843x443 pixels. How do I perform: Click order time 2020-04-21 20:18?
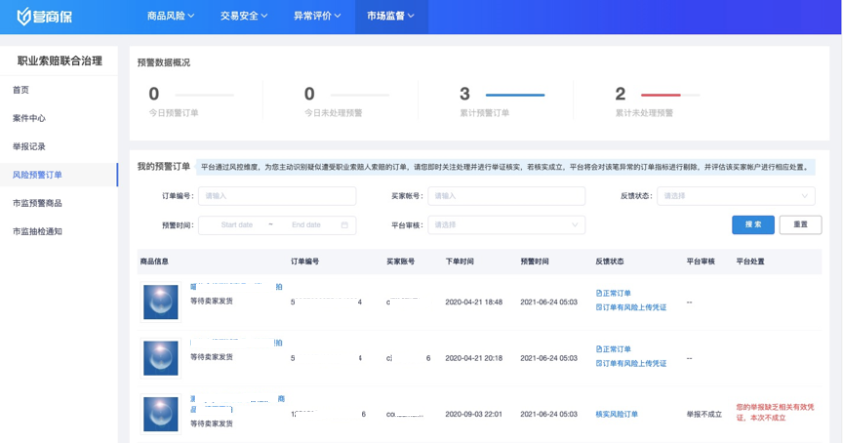[x=474, y=358]
